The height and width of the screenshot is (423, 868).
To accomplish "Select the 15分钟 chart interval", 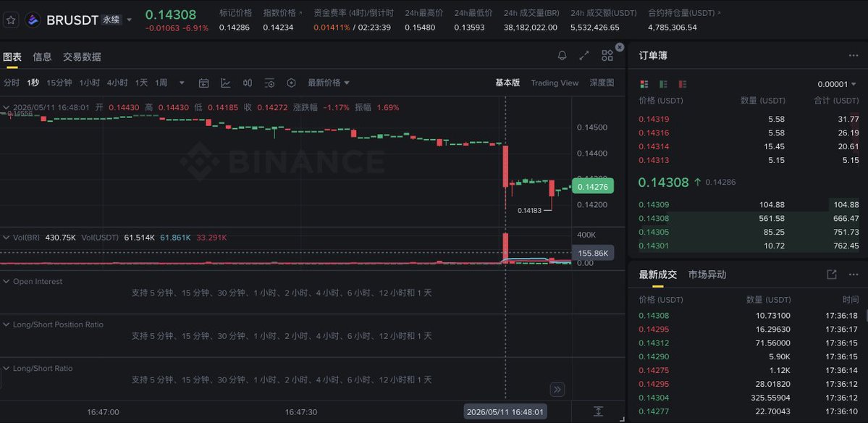I will click(59, 83).
